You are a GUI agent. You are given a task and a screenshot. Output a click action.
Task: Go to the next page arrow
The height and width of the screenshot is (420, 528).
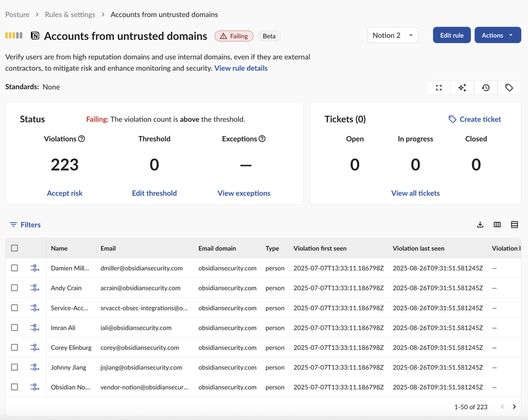click(x=514, y=407)
